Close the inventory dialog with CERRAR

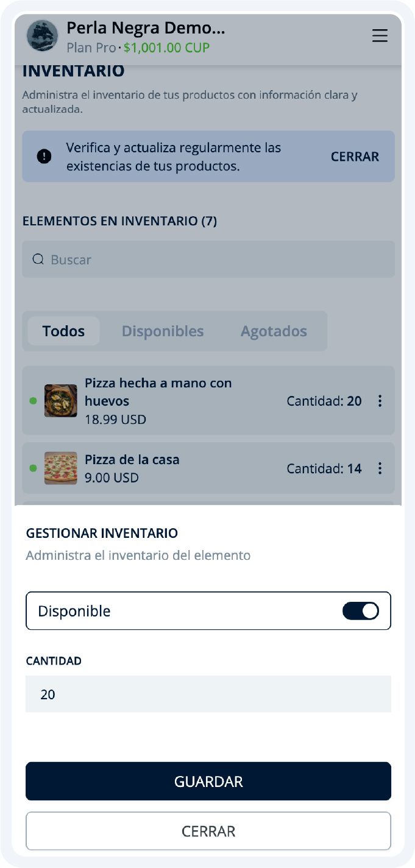(208, 830)
